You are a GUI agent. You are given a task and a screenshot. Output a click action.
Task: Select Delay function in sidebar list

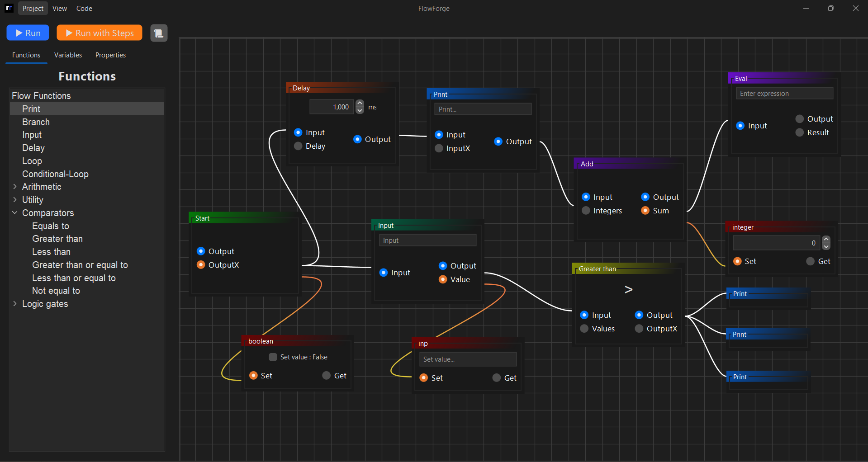(x=87, y=148)
